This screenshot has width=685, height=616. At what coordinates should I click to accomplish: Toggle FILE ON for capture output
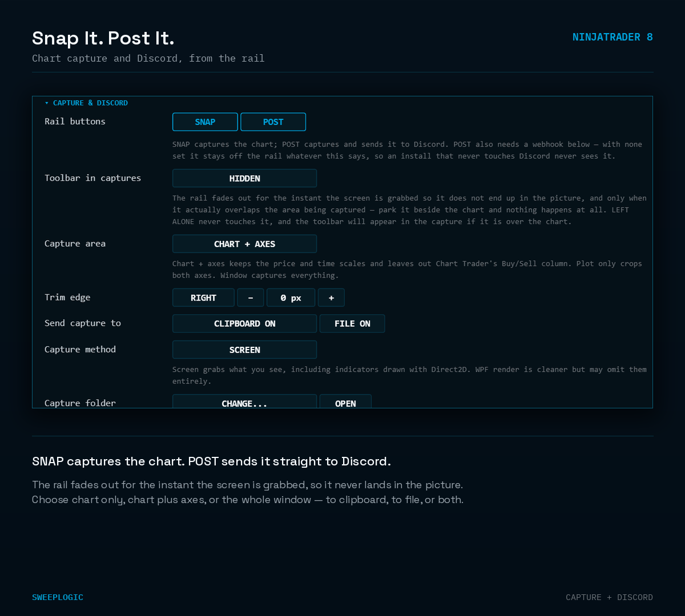(352, 323)
